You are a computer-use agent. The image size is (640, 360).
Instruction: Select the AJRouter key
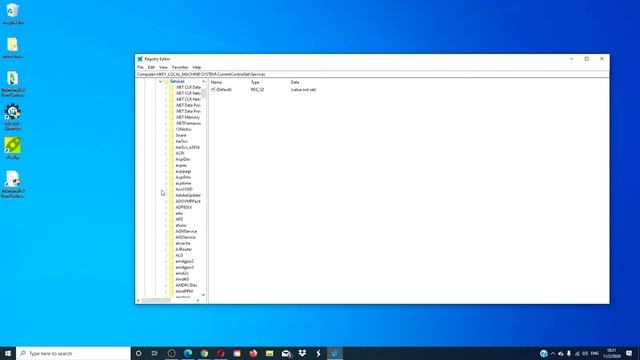click(x=184, y=249)
